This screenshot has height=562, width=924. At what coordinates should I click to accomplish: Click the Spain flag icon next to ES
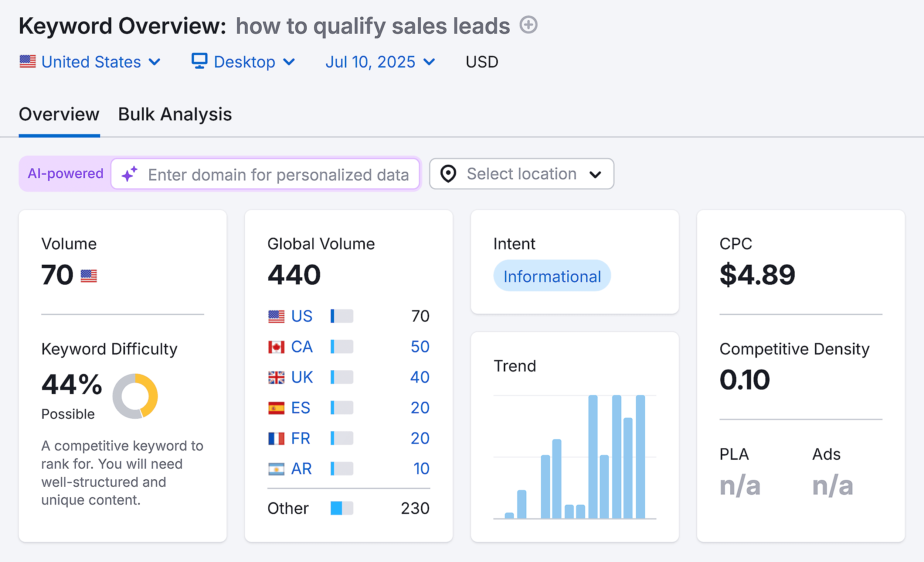pyautogui.click(x=276, y=408)
